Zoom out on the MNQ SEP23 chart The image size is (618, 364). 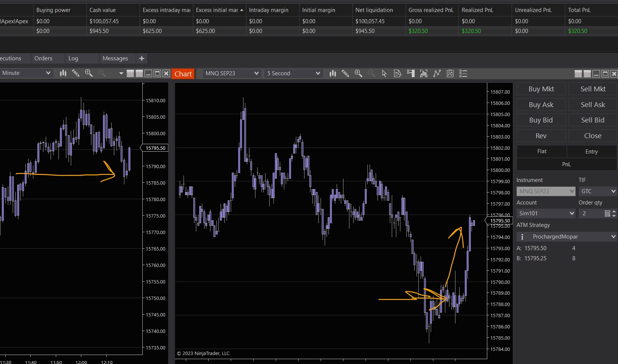[371, 73]
